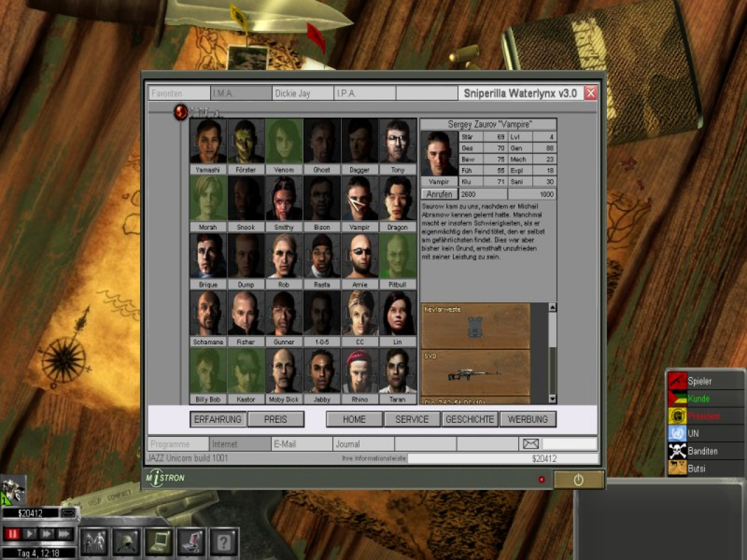Select mercenary Förster portrait

246,142
